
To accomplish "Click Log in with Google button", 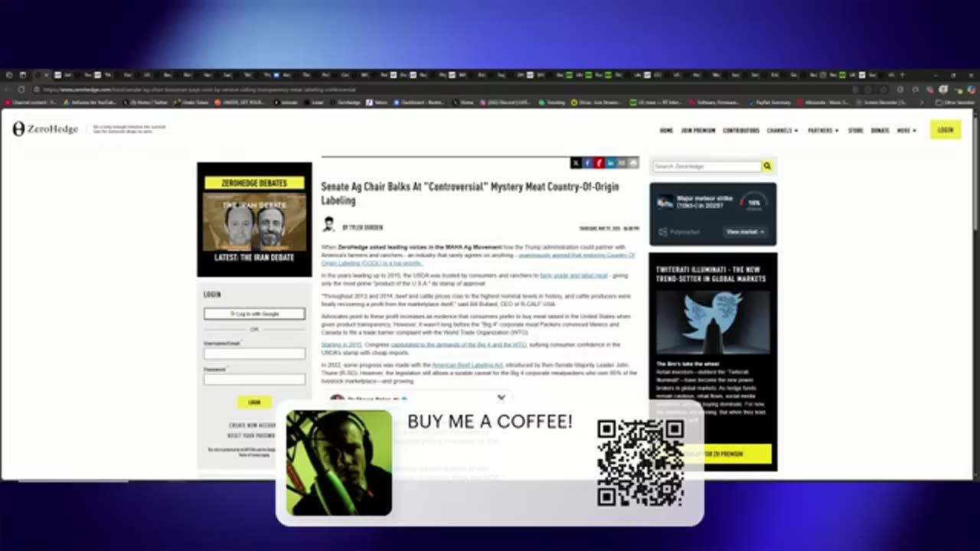I will pyautogui.click(x=254, y=314).
